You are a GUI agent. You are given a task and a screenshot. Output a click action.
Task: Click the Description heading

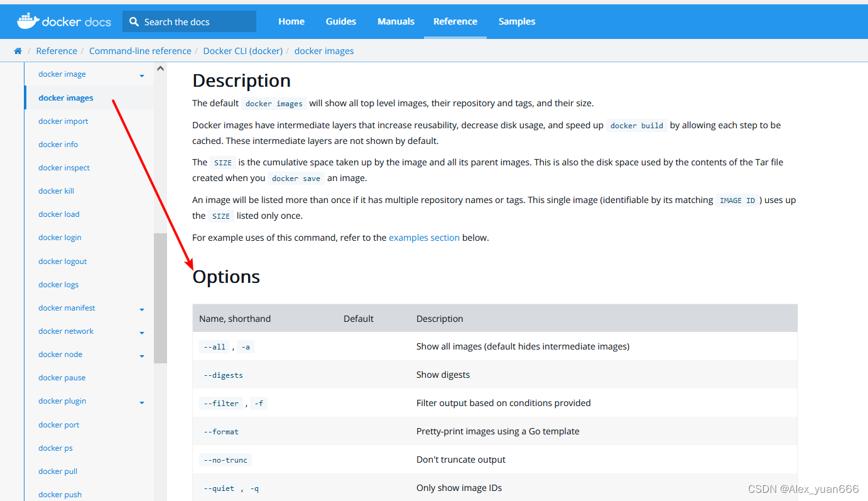click(x=241, y=80)
